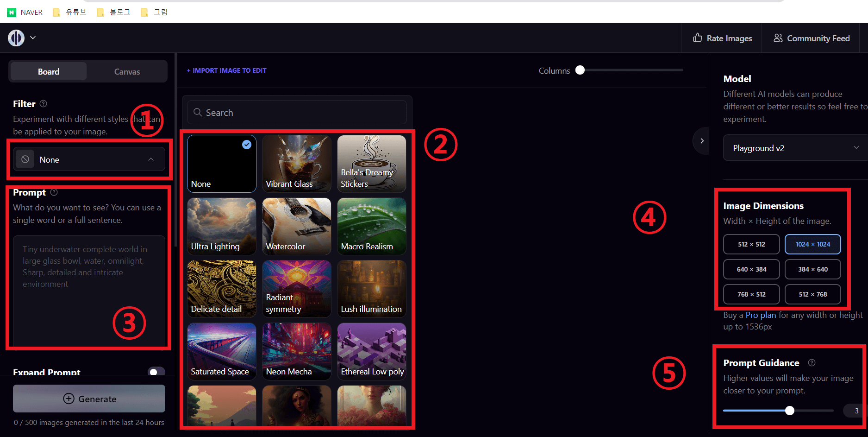Choose the Neon Mecha filter
868x437 pixels.
(x=297, y=351)
